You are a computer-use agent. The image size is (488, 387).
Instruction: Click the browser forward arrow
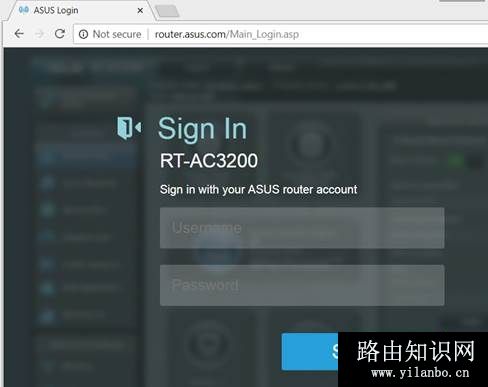(39, 34)
